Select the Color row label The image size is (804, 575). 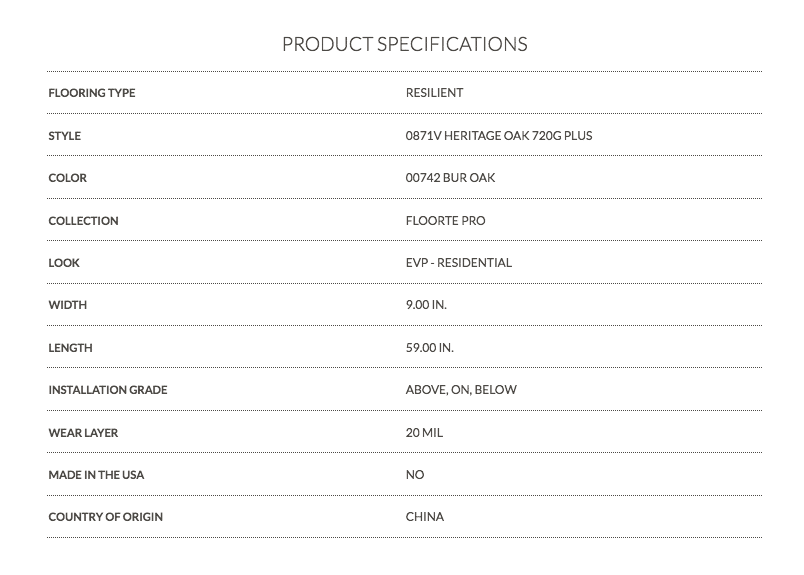click(x=68, y=178)
